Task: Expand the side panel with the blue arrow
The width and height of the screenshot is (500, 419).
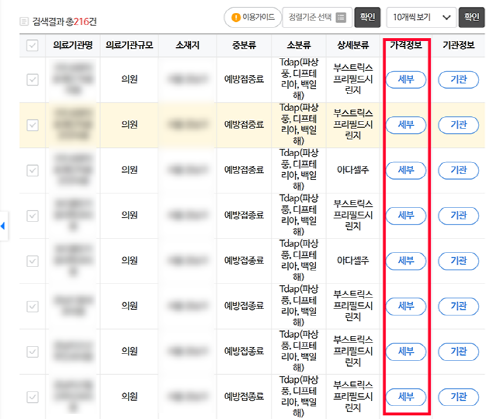Action: [3, 226]
